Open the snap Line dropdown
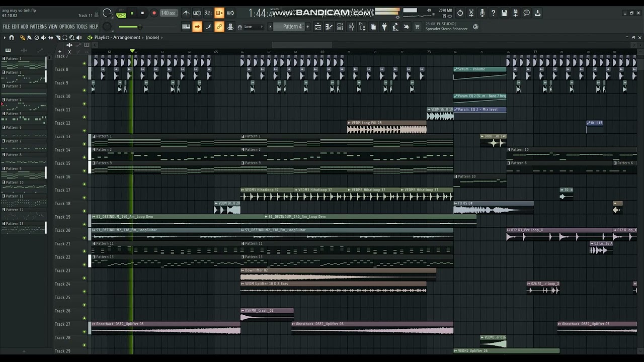Viewport: 644px width, 362px height. tap(255, 27)
